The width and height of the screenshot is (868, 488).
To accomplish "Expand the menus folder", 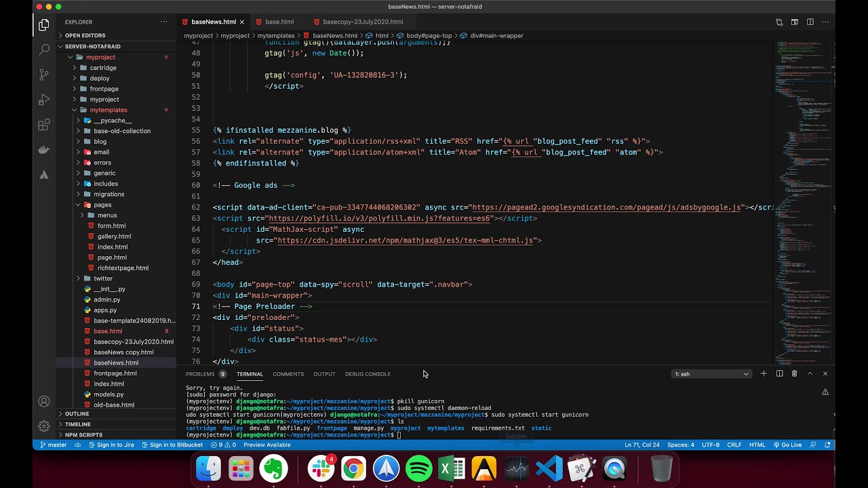I will tap(107, 216).
